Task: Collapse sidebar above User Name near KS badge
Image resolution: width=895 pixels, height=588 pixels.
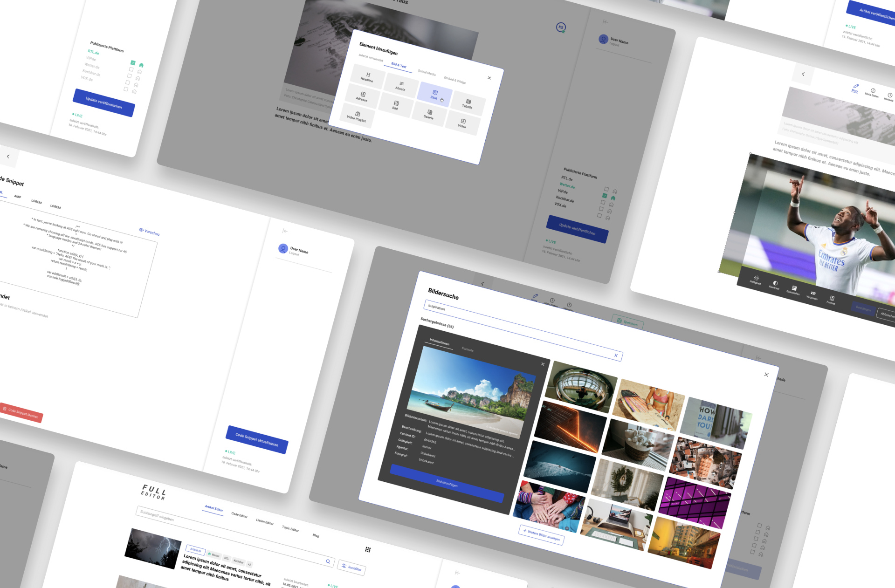Action: [605, 22]
